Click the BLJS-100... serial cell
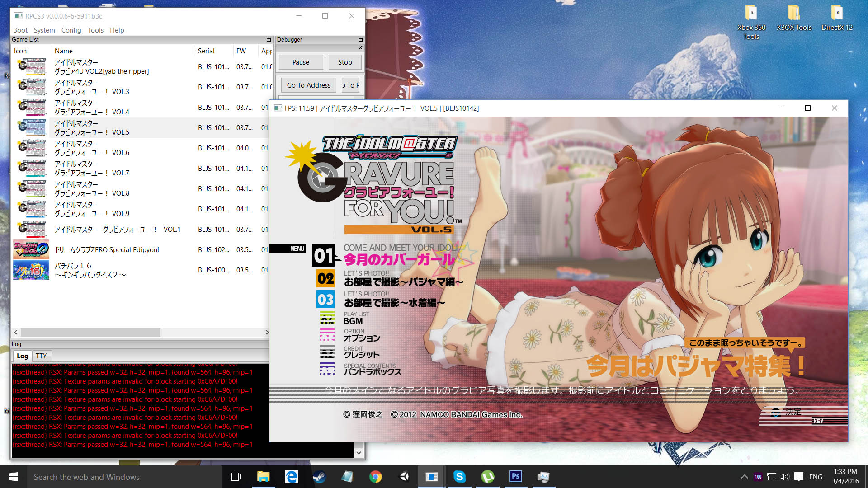Screen dimensions: 868x488 click(x=213, y=270)
